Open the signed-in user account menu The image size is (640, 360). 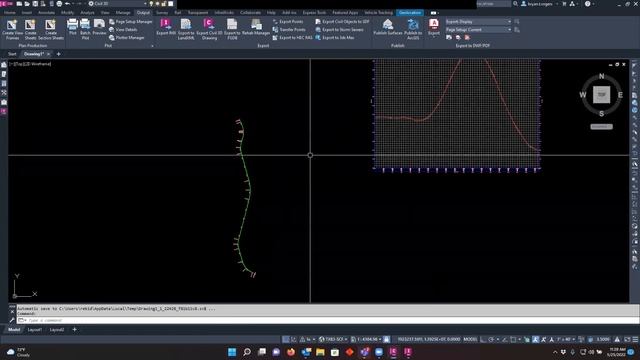click(x=540, y=4)
